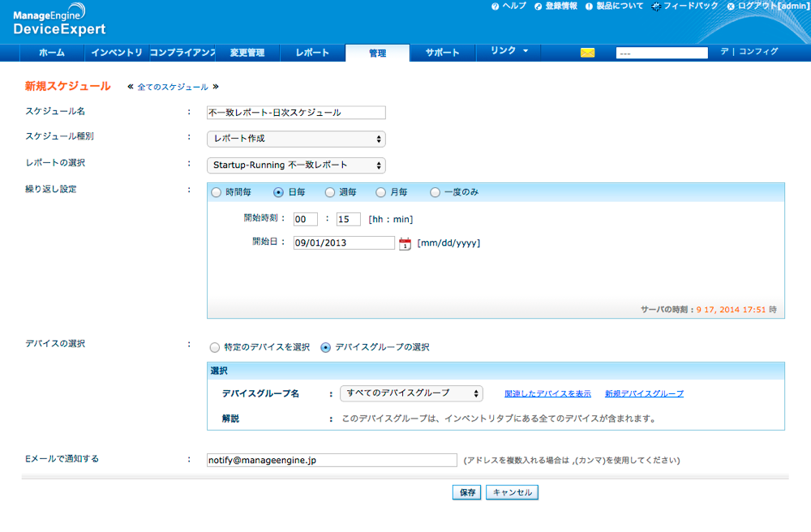The width and height of the screenshot is (811, 532).
Task: Select the 週毎 weekly radio button
Action: pos(330,193)
